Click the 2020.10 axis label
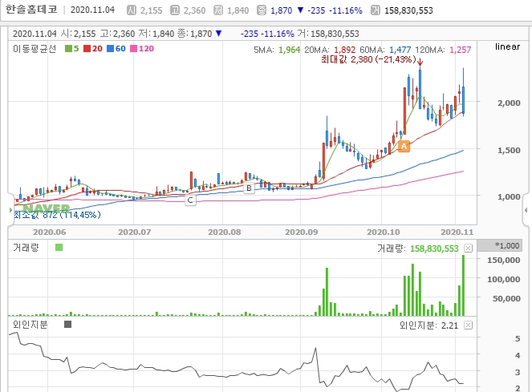The image size is (532, 392). click(x=384, y=232)
